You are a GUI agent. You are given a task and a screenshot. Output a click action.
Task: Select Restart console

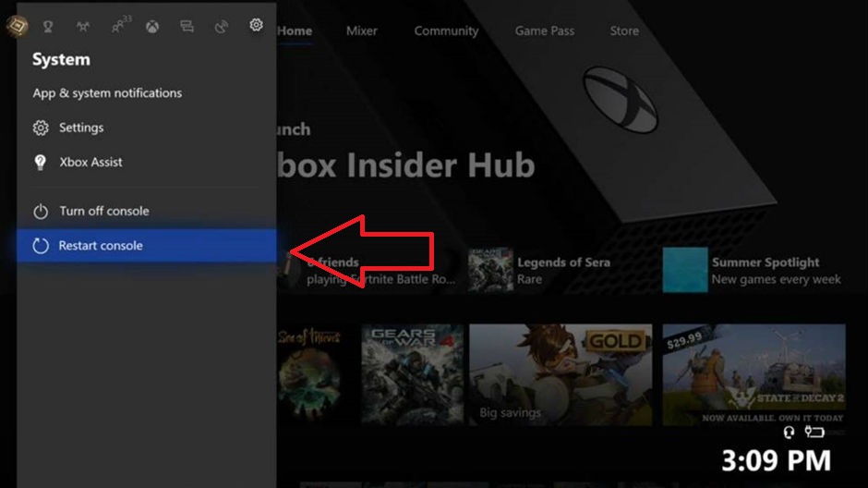click(146, 245)
